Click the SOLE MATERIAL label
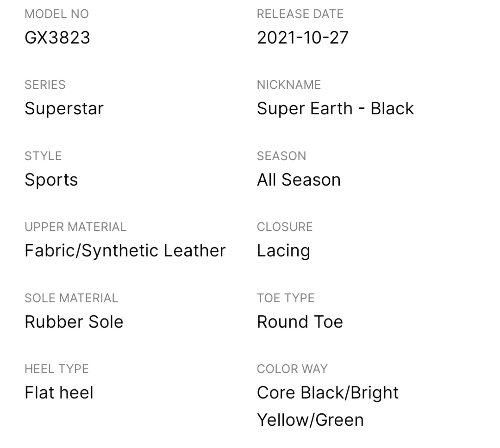Screen dimensions: 500x448 pyautogui.click(x=71, y=298)
